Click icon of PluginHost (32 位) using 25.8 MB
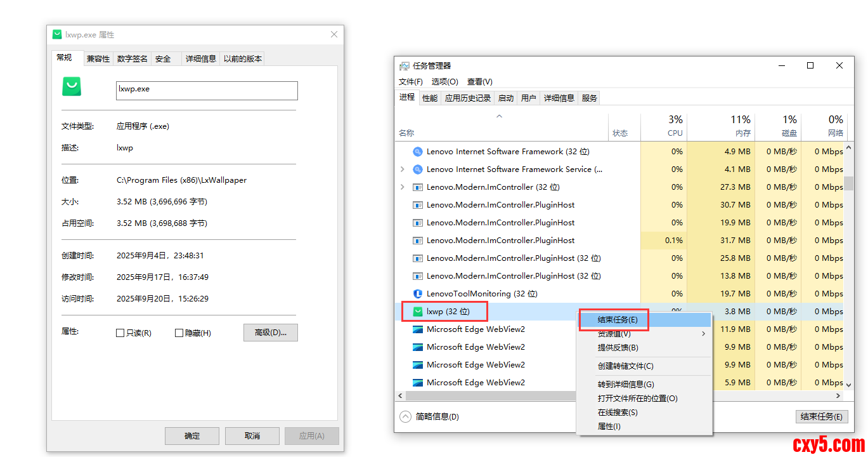This screenshot has height=457, width=868. (x=417, y=258)
